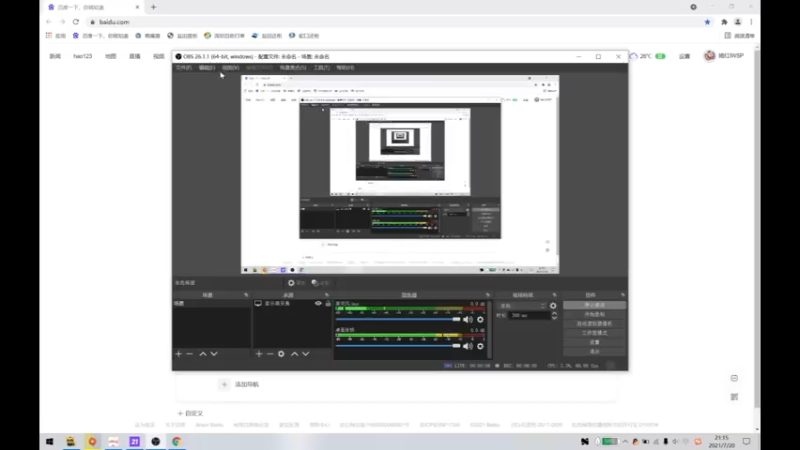The height and width of the screenshot is (450, 800).
Task: Remove the selected scene with minus icon
Action: coord(190,354)
